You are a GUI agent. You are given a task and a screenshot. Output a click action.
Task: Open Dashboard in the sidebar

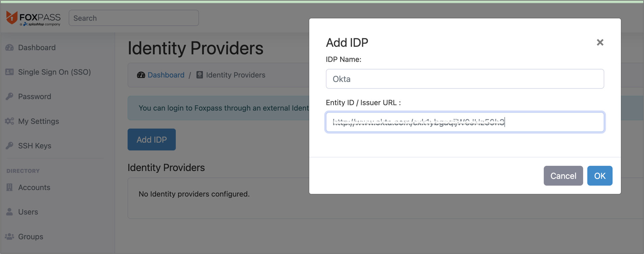click(37, 47)
